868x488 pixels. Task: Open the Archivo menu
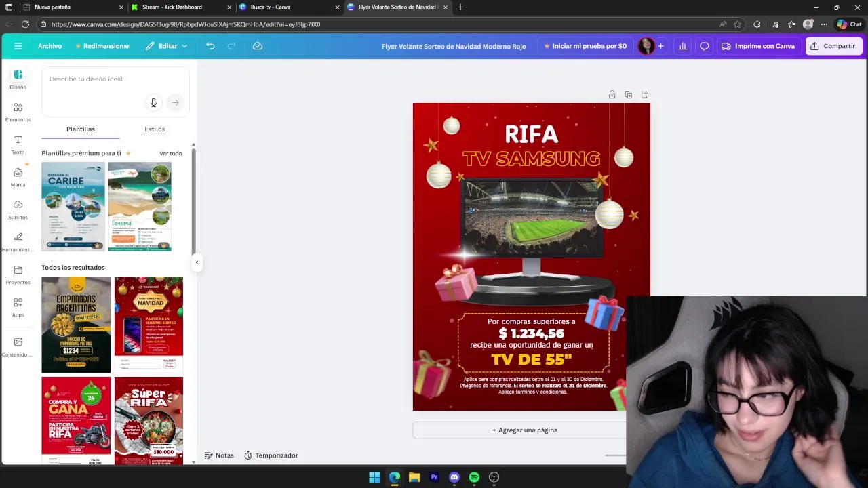(x=50, y=46)
